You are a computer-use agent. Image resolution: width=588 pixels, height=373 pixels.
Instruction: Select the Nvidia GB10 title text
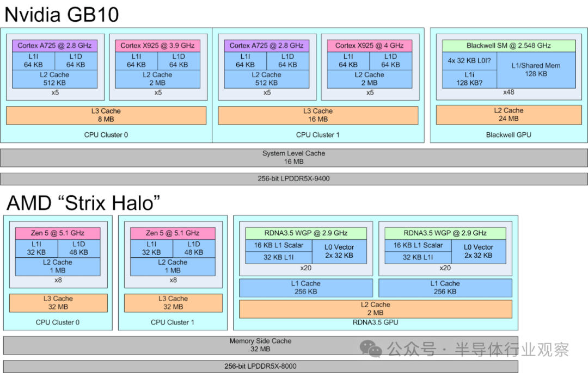[60, 14]
